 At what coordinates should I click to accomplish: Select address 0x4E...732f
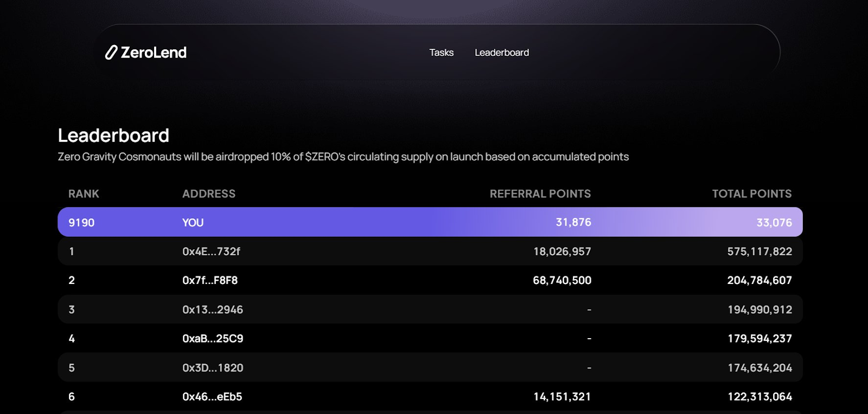pyautogui.click(x=211, y=251)
